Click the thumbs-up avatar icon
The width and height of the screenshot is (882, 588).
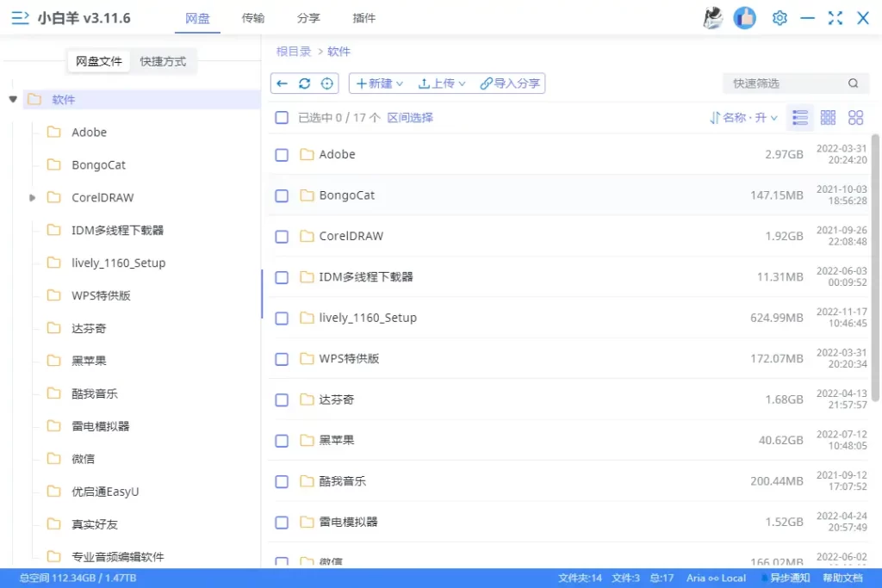(744, 17)
